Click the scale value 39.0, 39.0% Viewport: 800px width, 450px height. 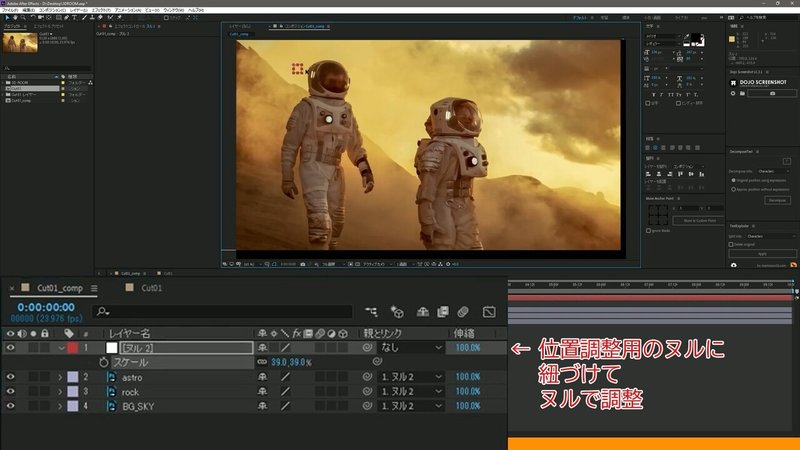[x=291, y=362]
